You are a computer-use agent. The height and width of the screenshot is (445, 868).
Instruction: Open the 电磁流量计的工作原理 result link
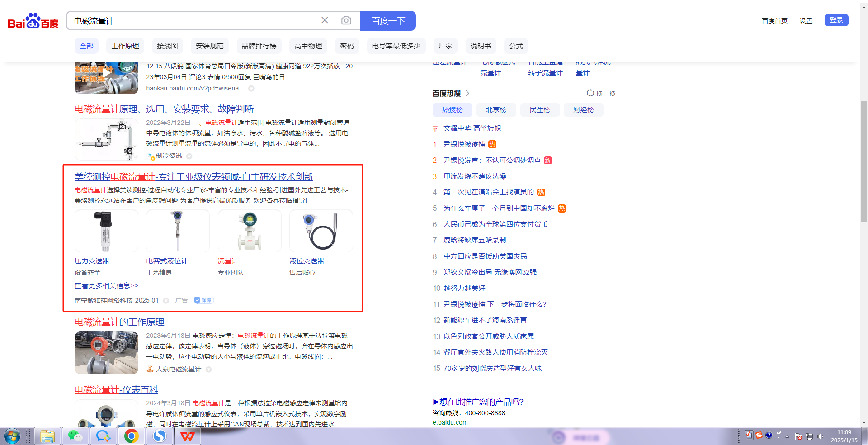pyautogui.click(x=119, y=322)
